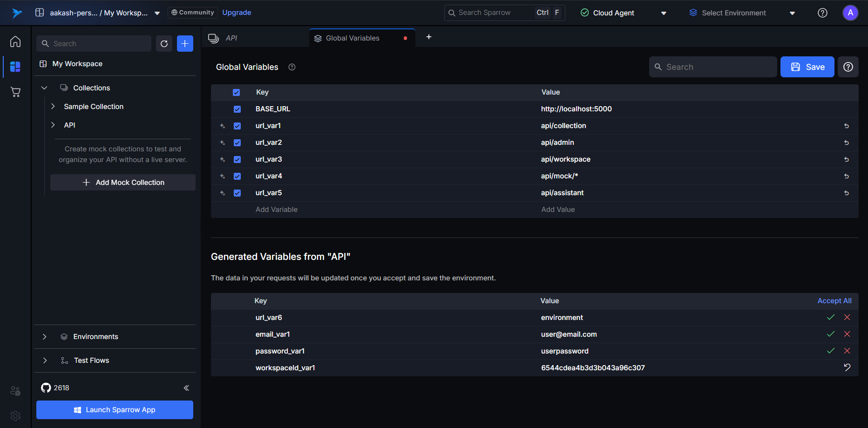Open the Workspace collections sidebar icon
The height and width of the screenshot is (428, 868).
pos(15,67)
